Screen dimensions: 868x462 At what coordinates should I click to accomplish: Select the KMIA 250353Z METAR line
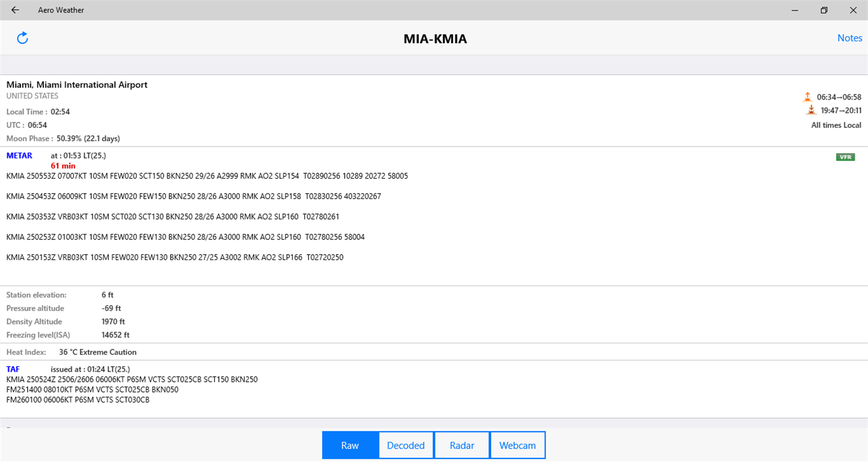(173, 217)
